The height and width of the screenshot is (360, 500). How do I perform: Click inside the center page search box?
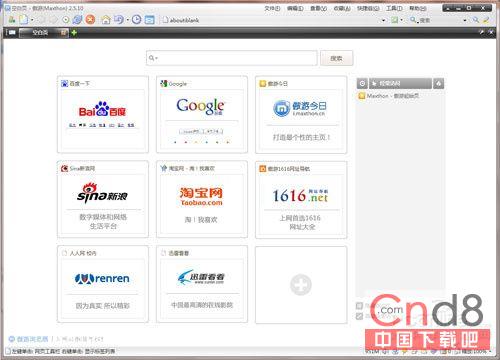[232, 58]
